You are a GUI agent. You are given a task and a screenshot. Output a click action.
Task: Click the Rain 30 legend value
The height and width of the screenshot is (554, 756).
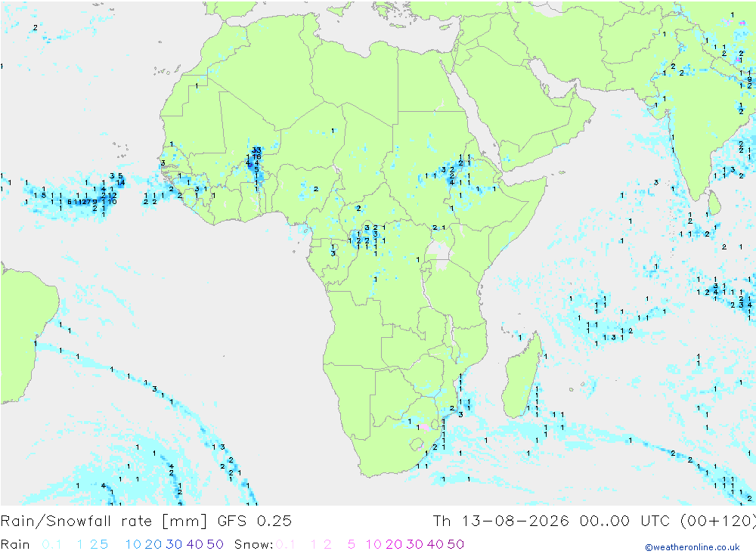point(174,544)
